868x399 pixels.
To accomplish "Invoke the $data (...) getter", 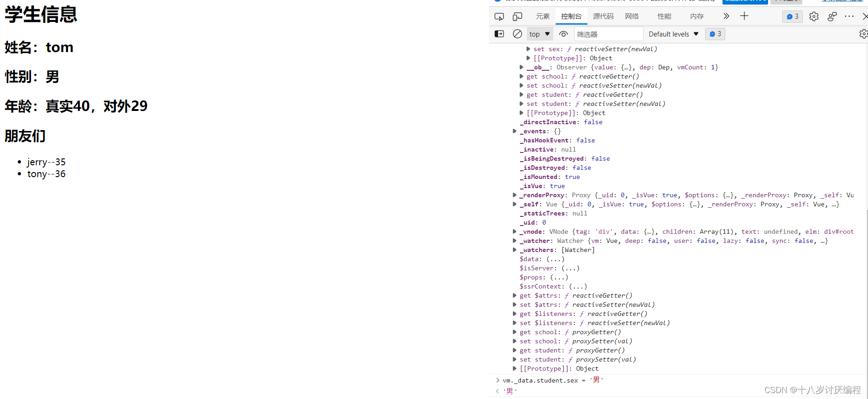I will click(x=556, y=259).
